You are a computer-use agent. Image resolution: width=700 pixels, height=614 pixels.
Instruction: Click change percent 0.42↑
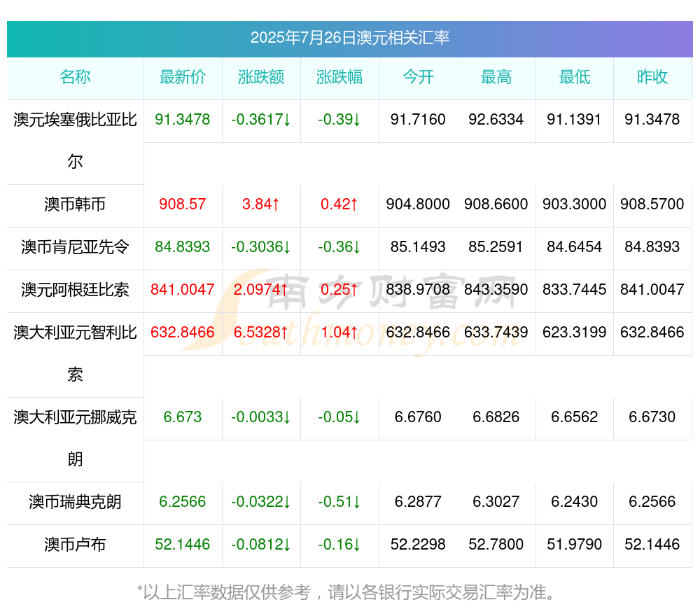click(x=339, y=204)
